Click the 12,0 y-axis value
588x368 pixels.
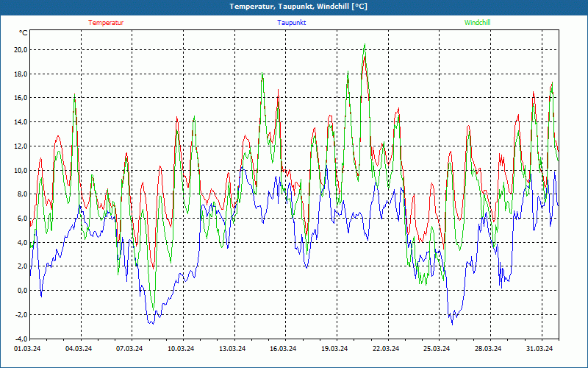pyautogui.click(x=21, y=146)
